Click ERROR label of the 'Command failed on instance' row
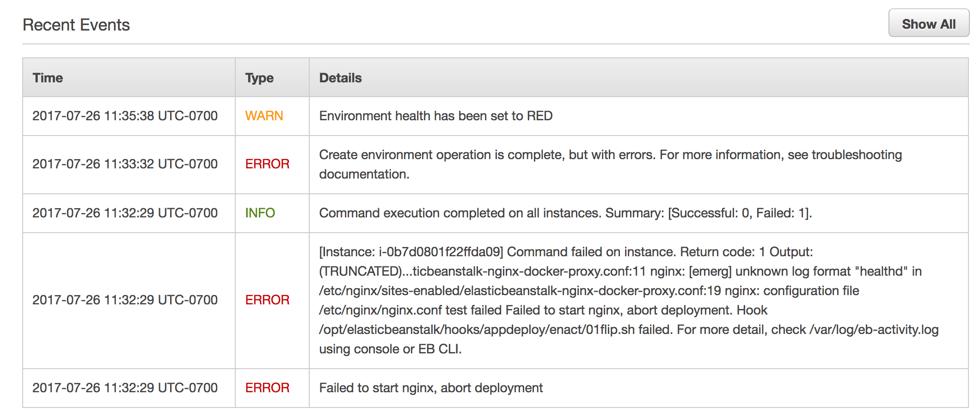The image size is (980, 420). (267, 300)
